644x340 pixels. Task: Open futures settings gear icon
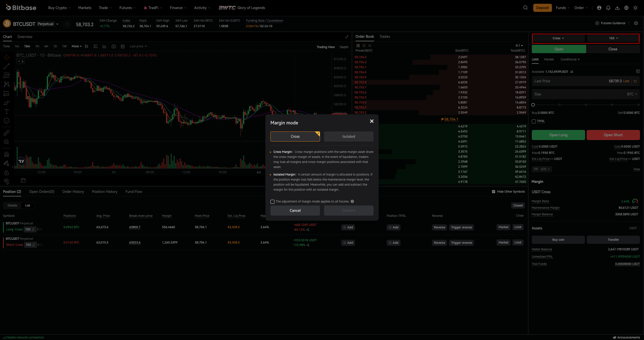[x=636, y=23]
